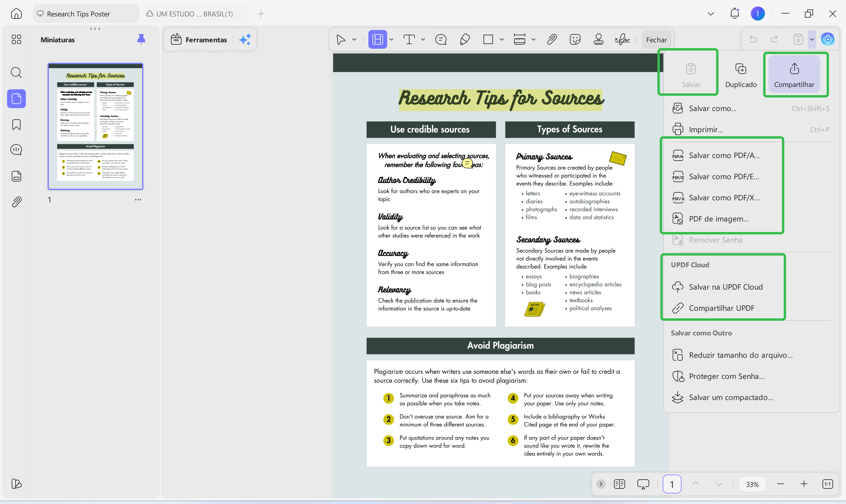Click the Fechar button
This screenshot has width=846, height=504.
click(x=656, y=40)
